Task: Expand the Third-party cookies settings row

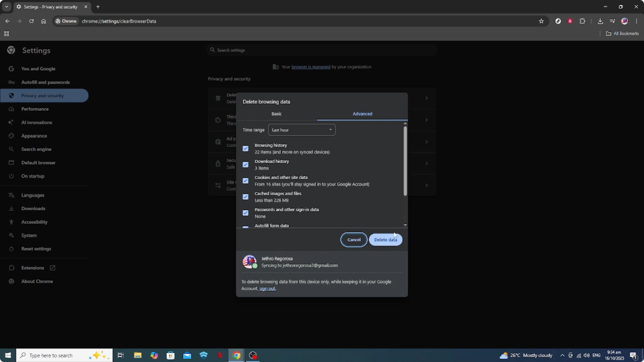Action: pos(426,120)
